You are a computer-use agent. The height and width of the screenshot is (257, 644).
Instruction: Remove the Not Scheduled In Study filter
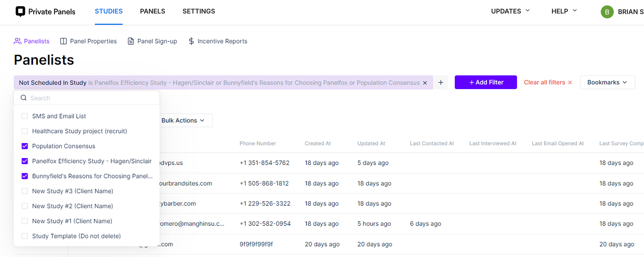point(425,83)
